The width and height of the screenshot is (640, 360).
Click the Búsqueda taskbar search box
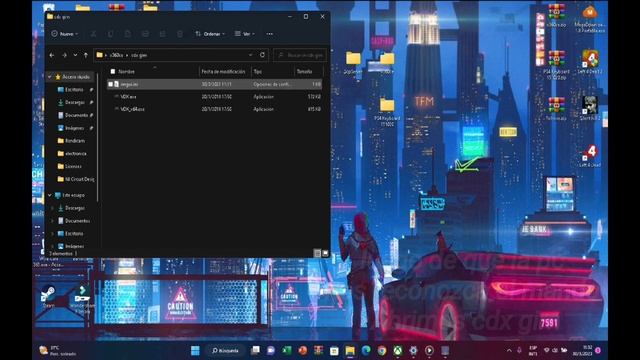(x=225, y=350)
